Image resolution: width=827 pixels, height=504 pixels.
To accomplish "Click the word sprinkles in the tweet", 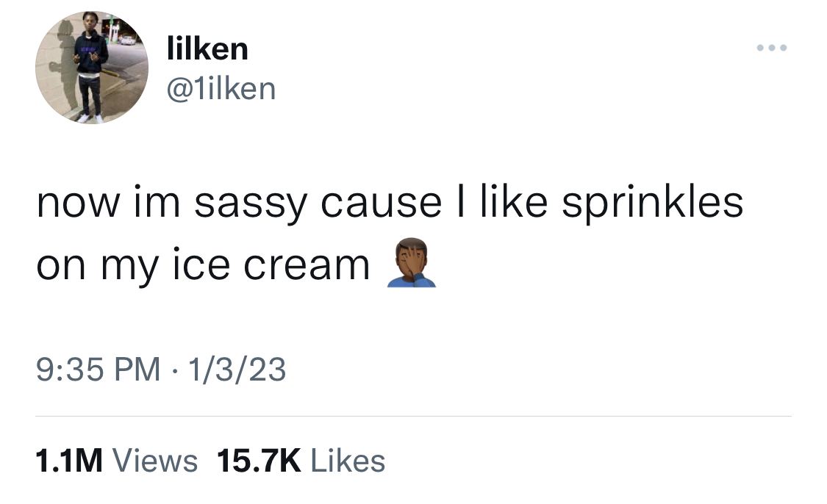I will tap(653, 203).
